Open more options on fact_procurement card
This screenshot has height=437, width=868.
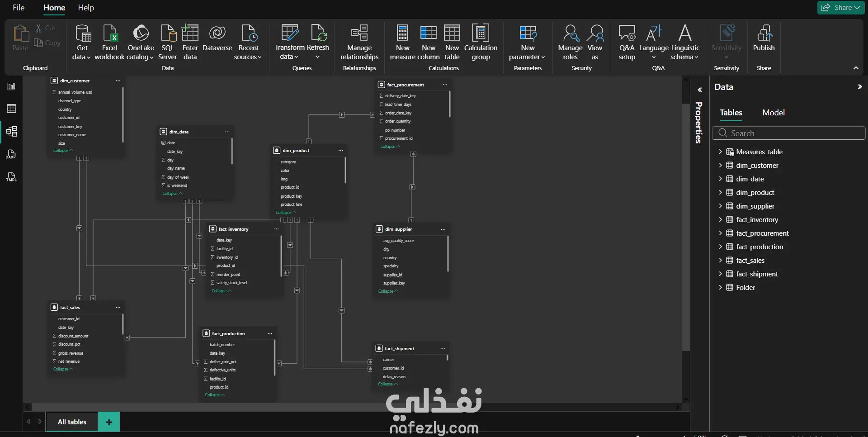[445, 85]
